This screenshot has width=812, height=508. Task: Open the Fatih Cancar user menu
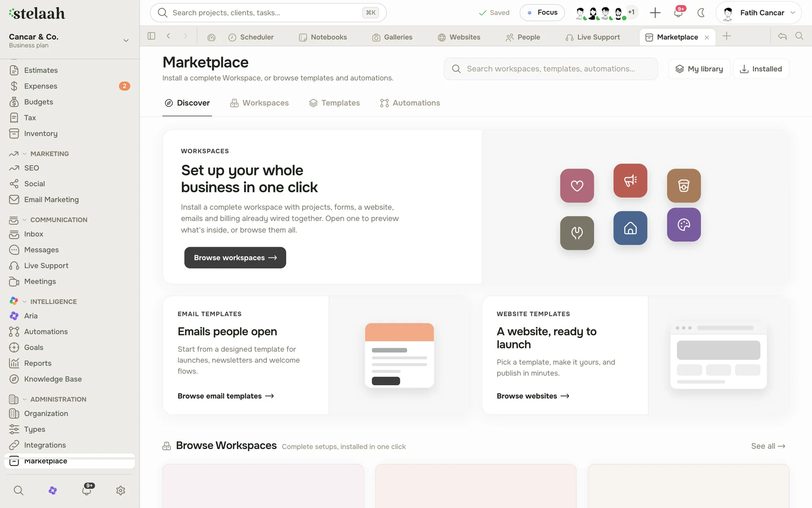(x=758, y=13)
